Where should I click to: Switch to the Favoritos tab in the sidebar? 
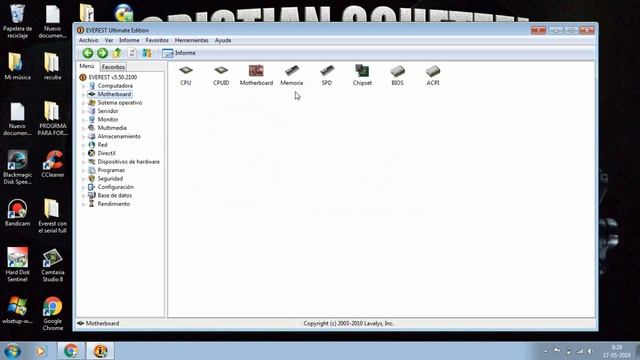[x=113, y=67]
